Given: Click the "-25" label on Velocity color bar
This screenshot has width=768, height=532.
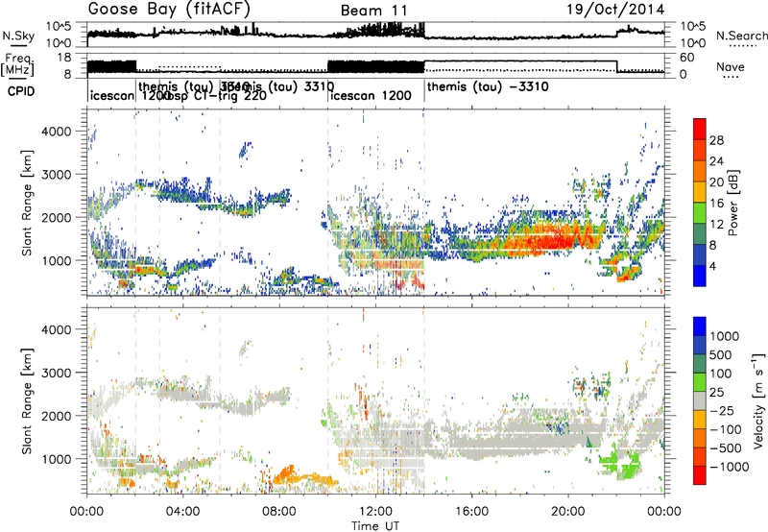Looking at the screenshot, I should pyautogui.click(x=722, y=410).
